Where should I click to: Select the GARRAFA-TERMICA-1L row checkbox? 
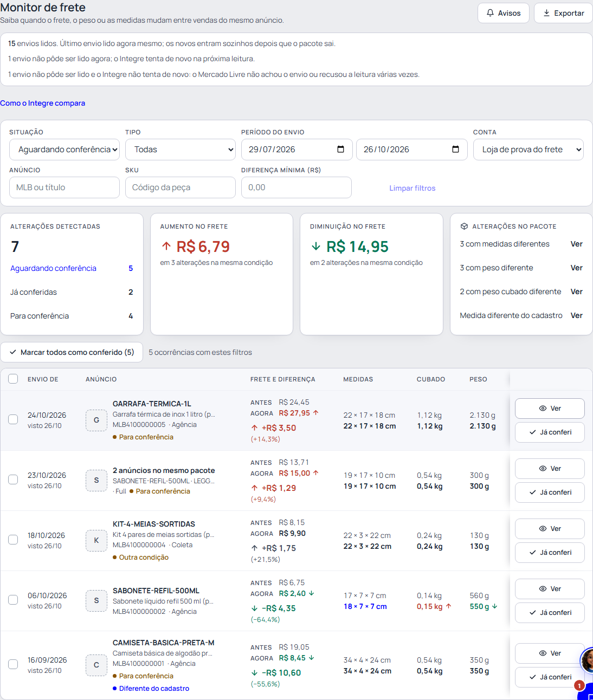13,419
